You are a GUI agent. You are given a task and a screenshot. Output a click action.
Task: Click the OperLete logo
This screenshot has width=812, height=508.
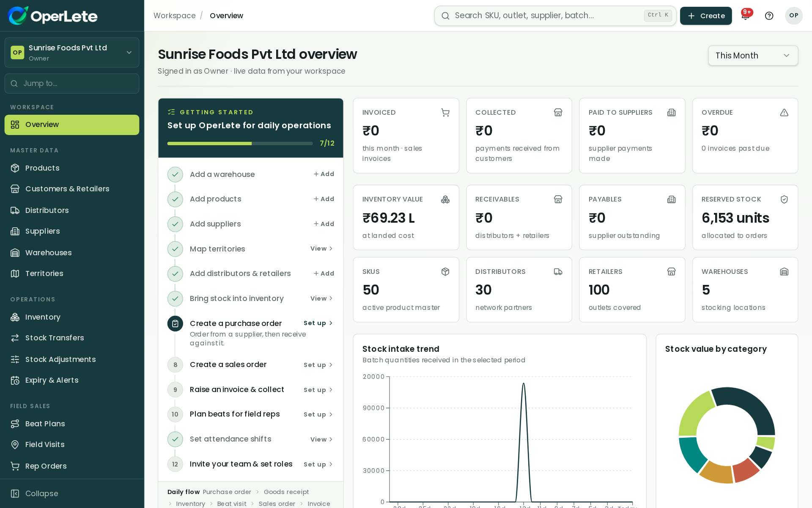[x=52, y=16]
